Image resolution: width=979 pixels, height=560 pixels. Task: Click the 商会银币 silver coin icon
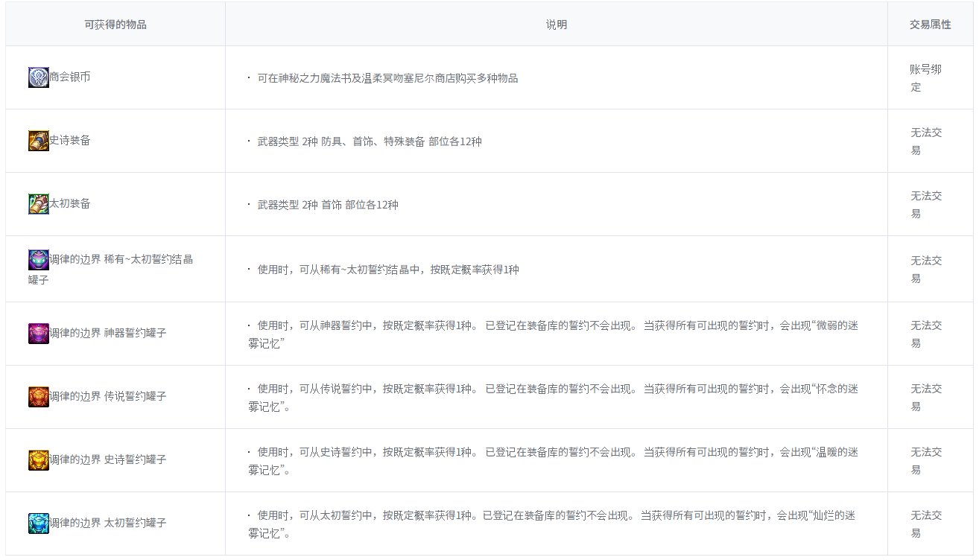[38, 77]
